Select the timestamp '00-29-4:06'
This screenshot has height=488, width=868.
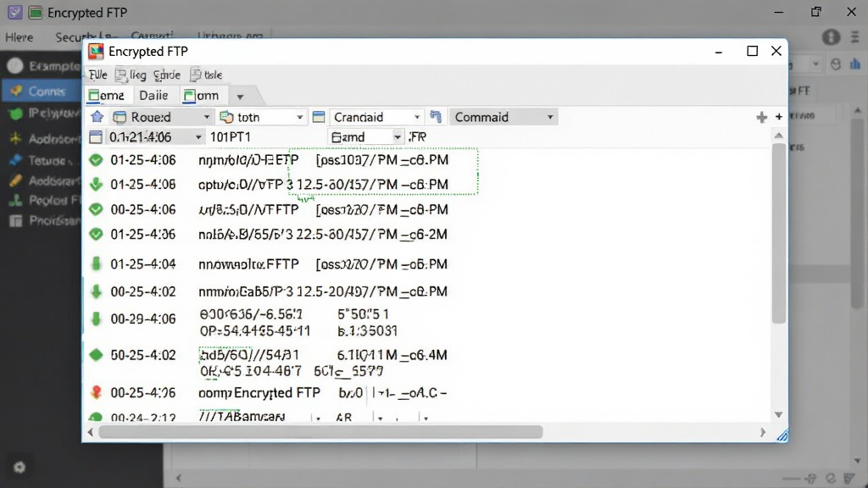142,319
